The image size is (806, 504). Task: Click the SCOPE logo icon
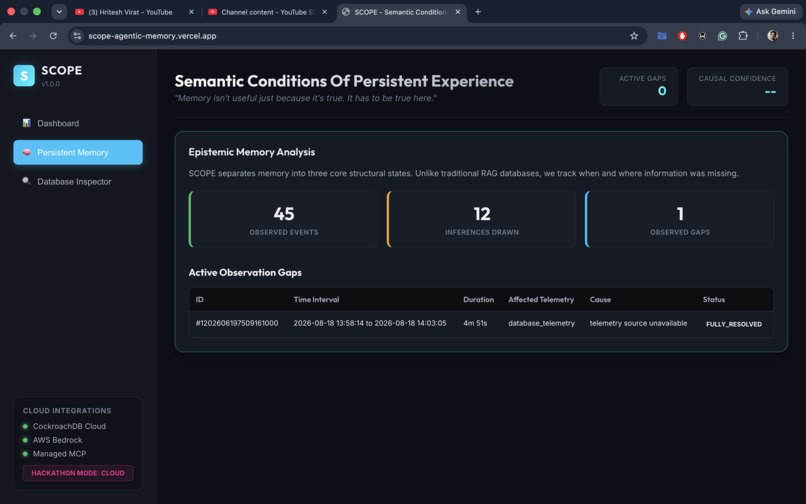click(x=24, y=76)
